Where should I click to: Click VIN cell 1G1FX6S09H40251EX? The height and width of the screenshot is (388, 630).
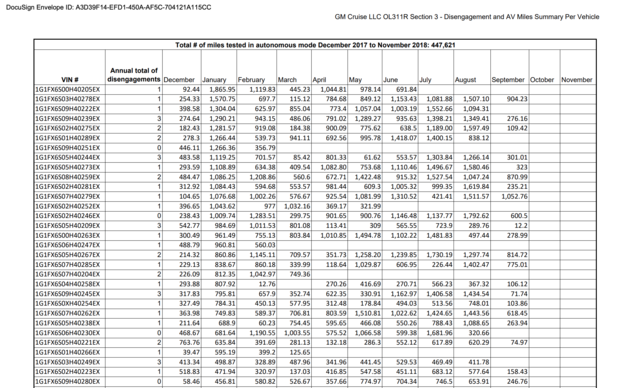(68, 148)
